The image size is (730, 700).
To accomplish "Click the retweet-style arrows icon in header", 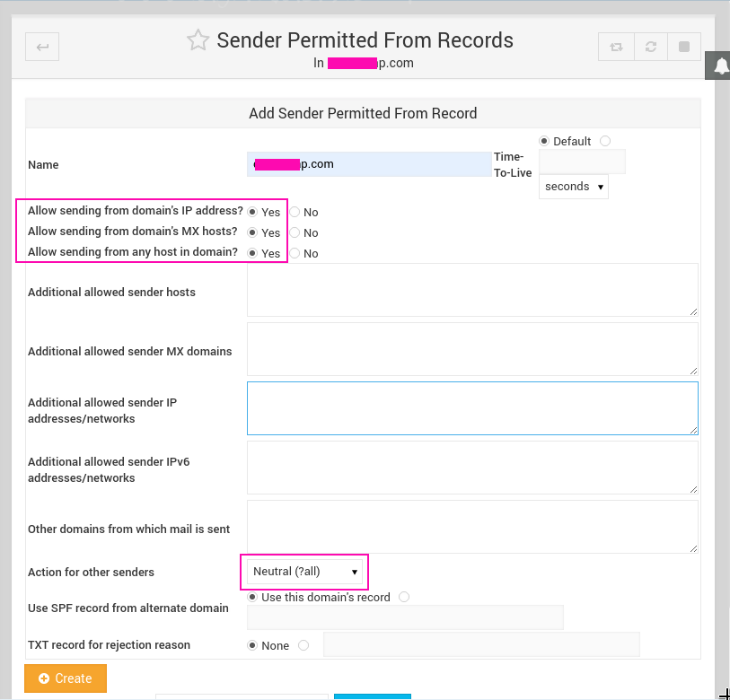I will tap(616, 47).
